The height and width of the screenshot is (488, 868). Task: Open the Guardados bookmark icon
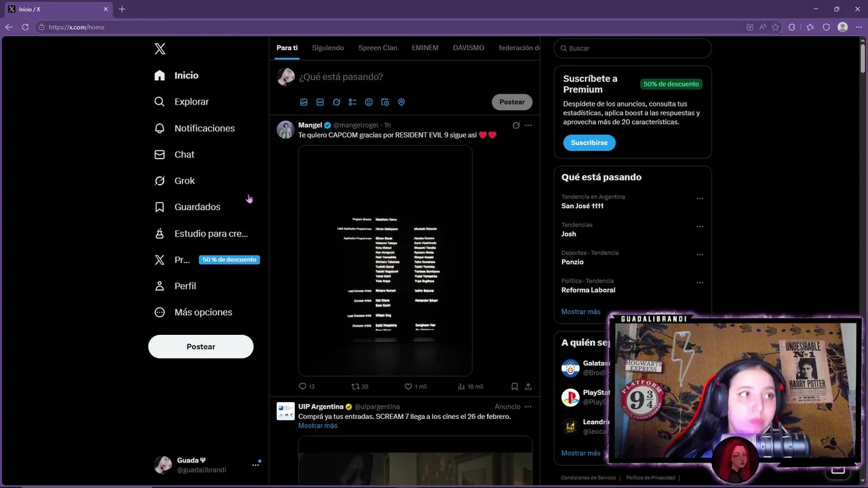point(159,207)
